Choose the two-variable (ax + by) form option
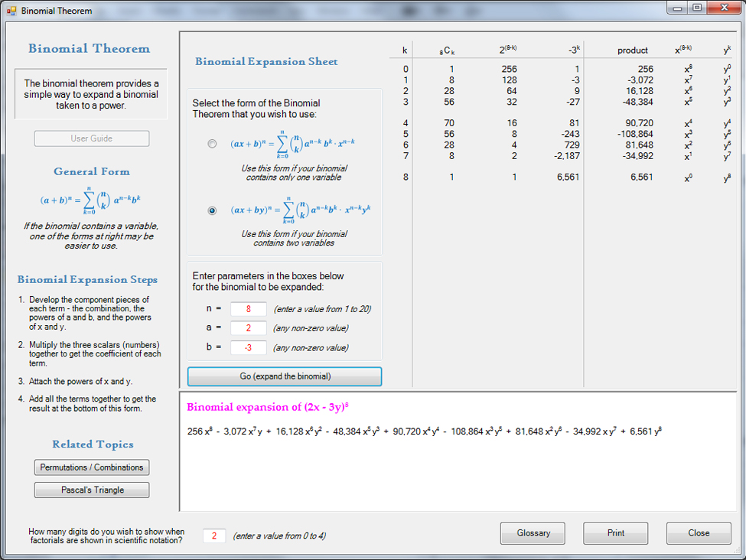The width and height of the screenshot is (746, 560). pos(212,210)
